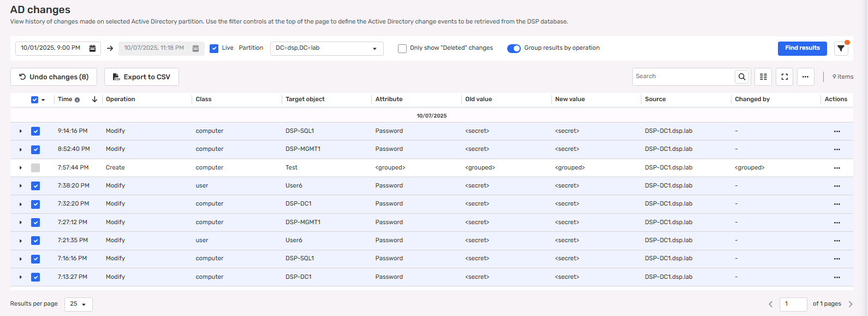868x316 pixels.
Task: Open the Partition DC=dsp,DC=lab dropdown
Action: point(326,49)
